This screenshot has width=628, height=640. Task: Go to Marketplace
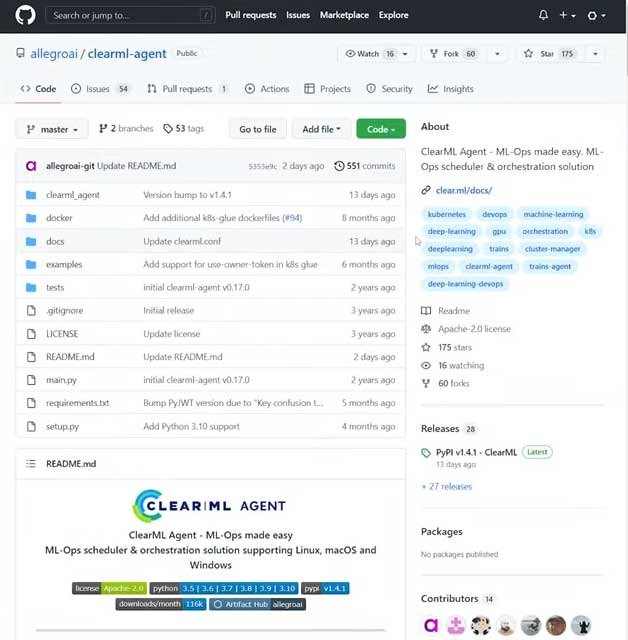(344, 15)
